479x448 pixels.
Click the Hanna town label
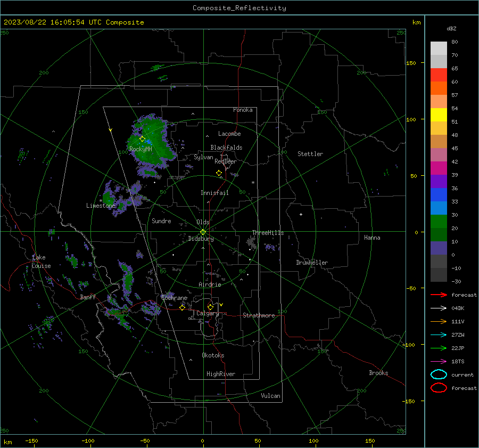tap(372, 238)
